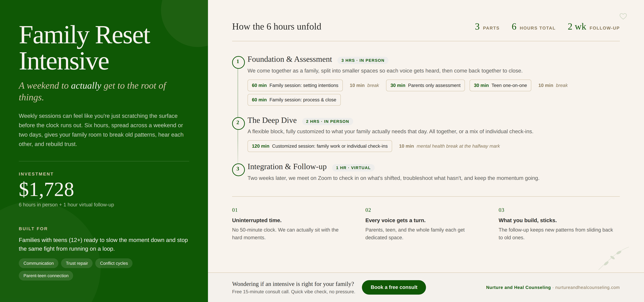This screenshot has height=302, width=644.
Task: Click the "10 min break" after Teen one-on-one
Action: coord(553,85)
